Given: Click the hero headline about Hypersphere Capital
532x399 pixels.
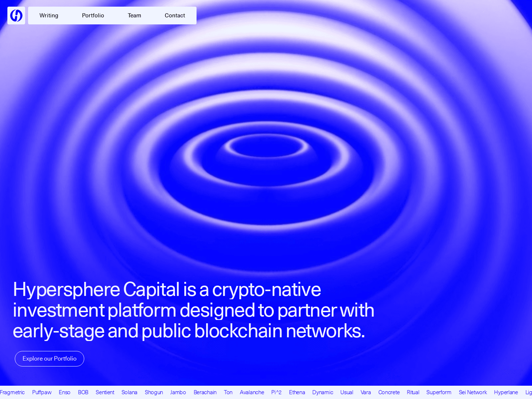Looking at the screenshot, I should [x=194, y=310].
